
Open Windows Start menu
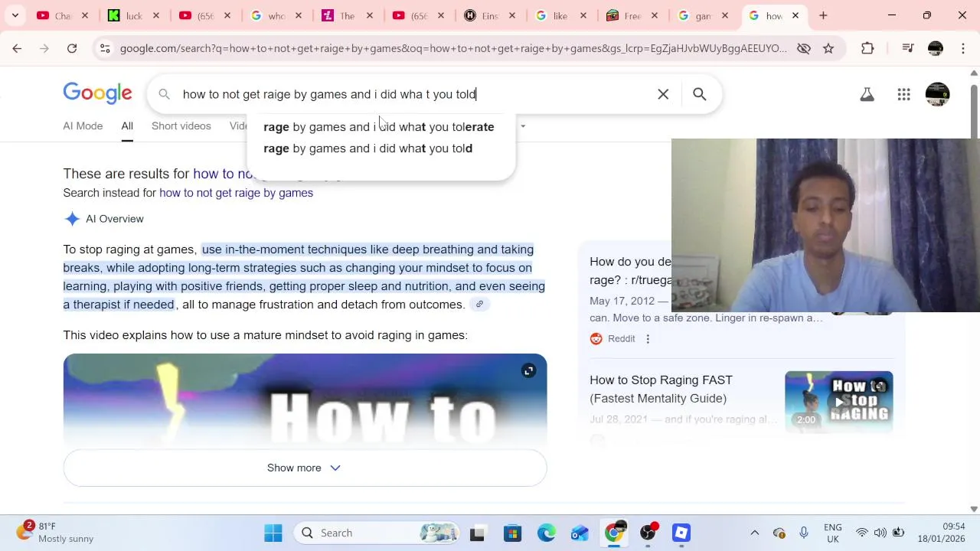tap(273, 533)
